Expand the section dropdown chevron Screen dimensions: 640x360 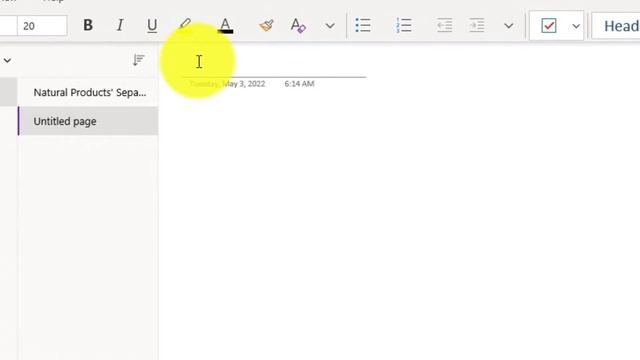(7, 61)
